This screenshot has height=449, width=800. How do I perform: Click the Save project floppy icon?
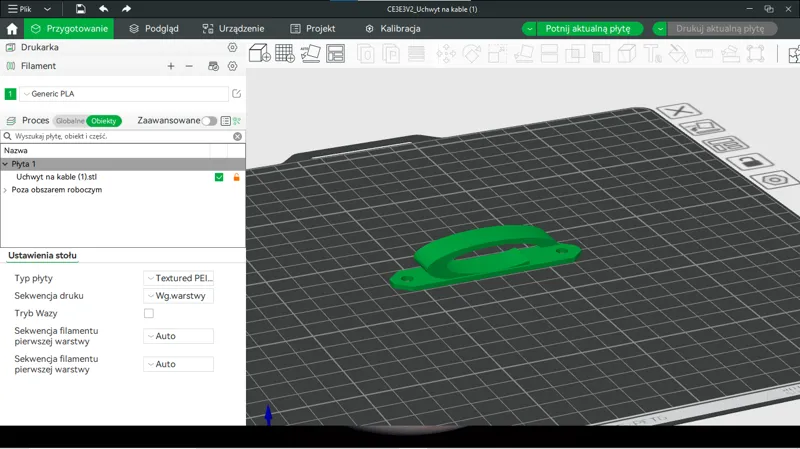(81, 9)
